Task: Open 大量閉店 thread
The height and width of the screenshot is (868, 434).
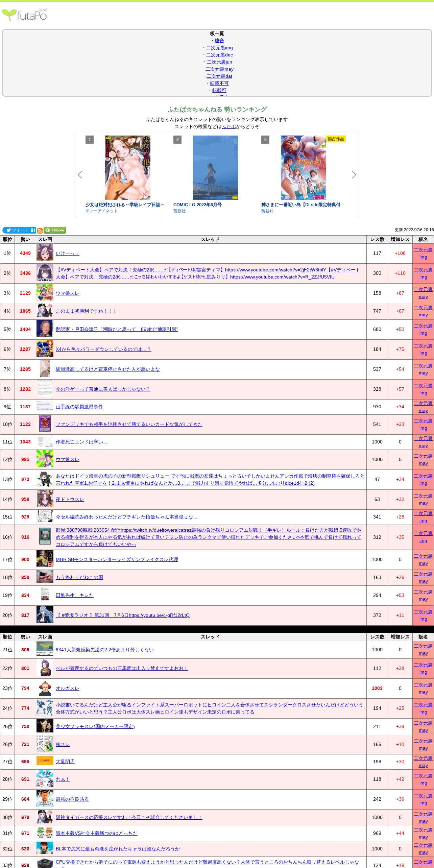Action: (x=65, y=762)
